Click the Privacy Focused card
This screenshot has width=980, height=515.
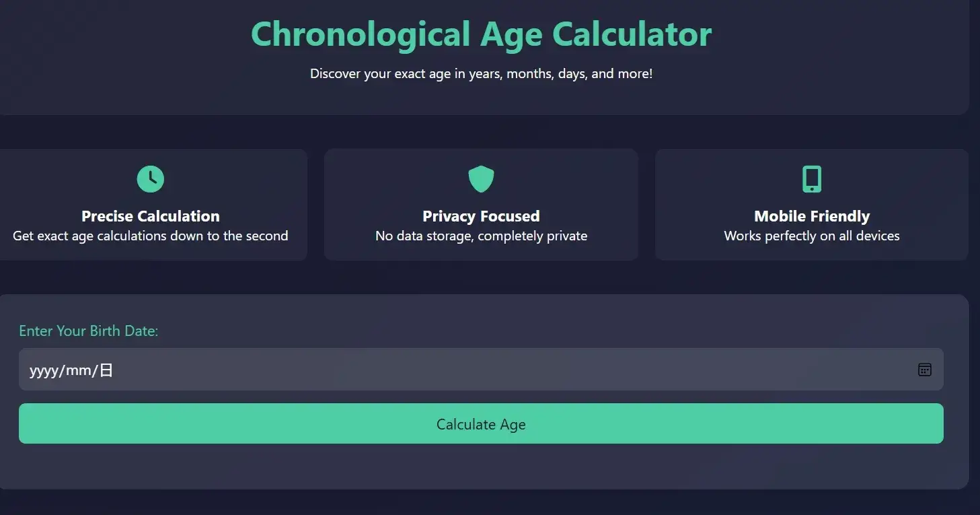(x=481, y=204)
